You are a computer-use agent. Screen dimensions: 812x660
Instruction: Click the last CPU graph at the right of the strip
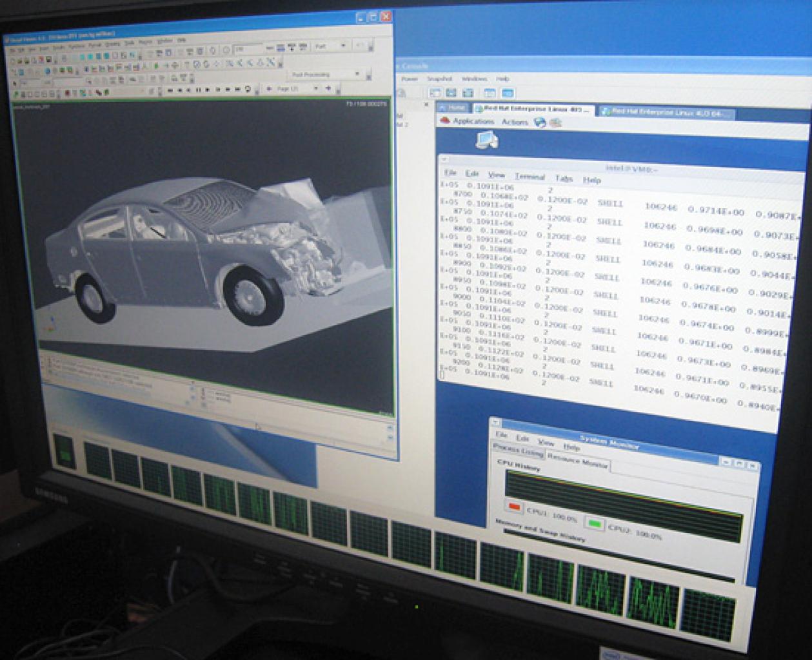click(709, 616)
